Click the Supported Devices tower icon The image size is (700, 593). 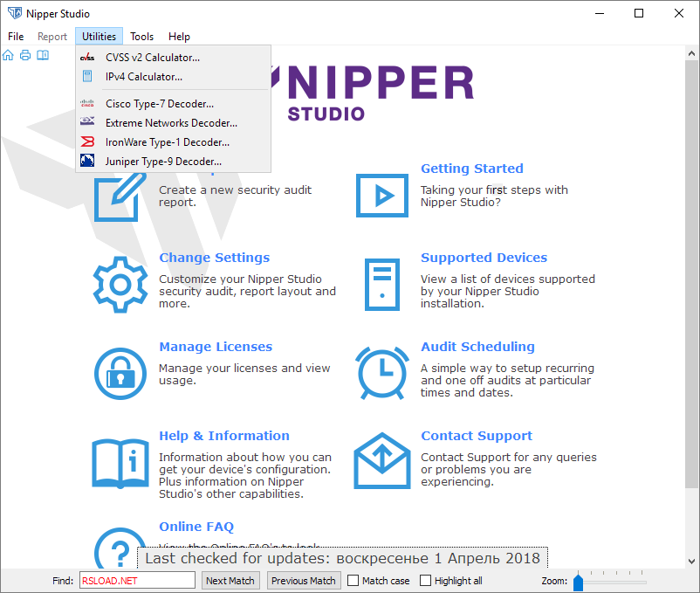[382, 285]
